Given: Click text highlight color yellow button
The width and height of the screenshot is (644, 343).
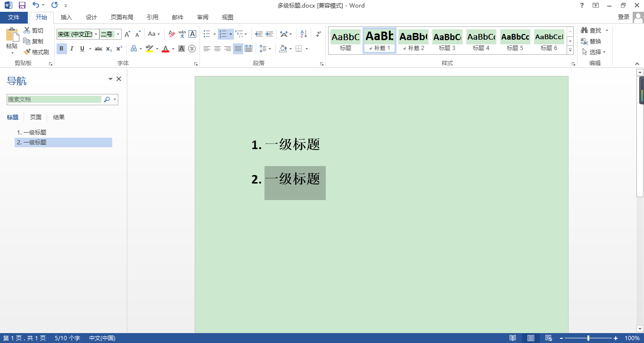Looking at the screenshot, I should click(x=149, y=49).
